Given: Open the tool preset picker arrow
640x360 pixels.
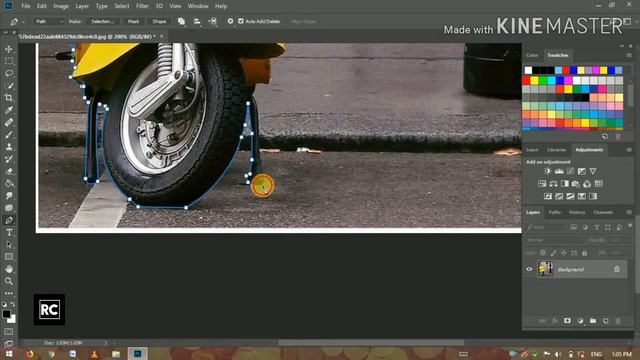Looking at the screenshot, I should [x=23, y=21].
